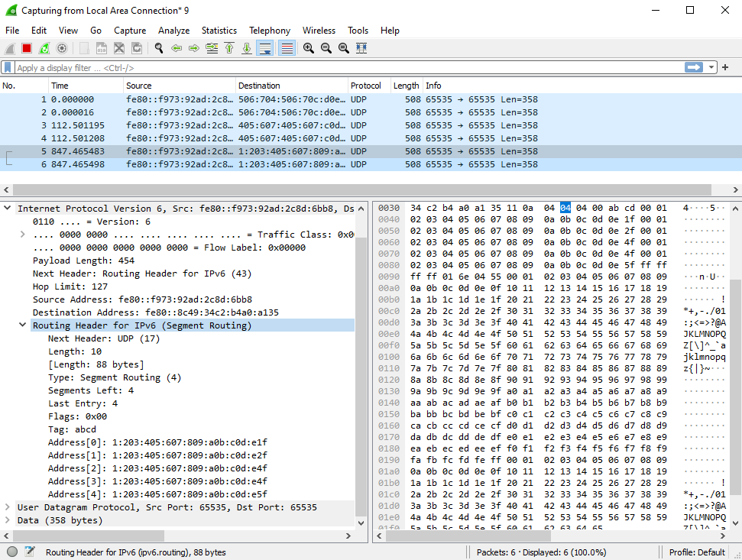Open the Statistics menu
The image size is (742, 560).
(x=219, y=31)
